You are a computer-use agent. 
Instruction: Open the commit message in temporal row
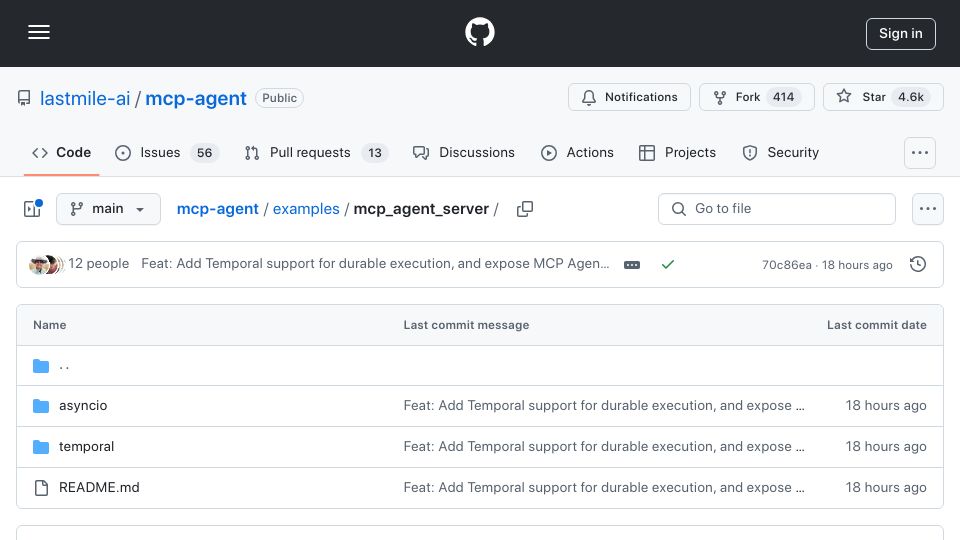604,447
